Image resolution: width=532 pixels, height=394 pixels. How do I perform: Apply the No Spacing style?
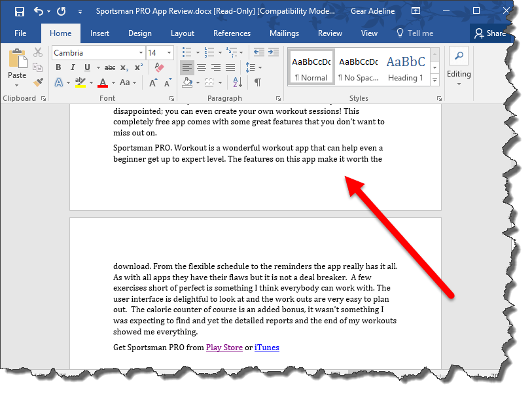(x=359, y=67)
